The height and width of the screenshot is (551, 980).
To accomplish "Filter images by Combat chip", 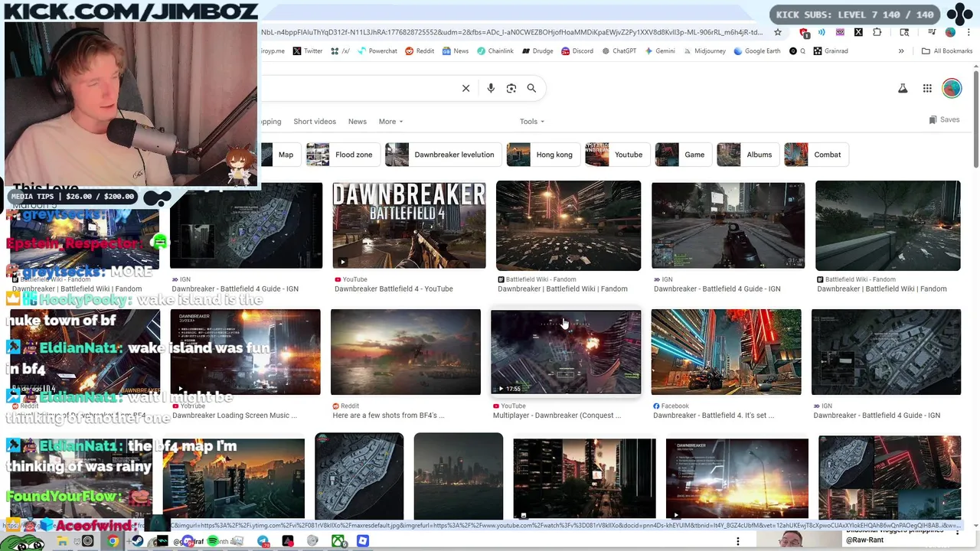I will [x=815, y=155].
